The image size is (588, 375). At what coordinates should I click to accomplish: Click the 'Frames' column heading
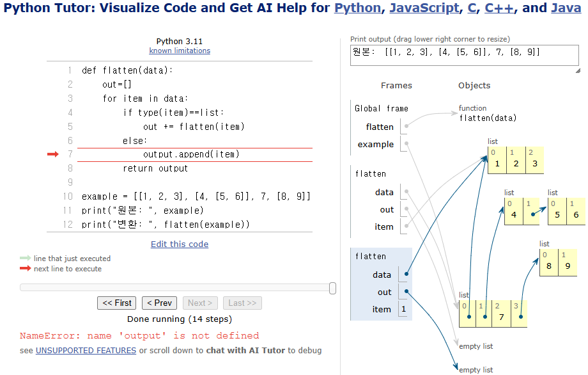pyautogui.click(x=396, y=86)
